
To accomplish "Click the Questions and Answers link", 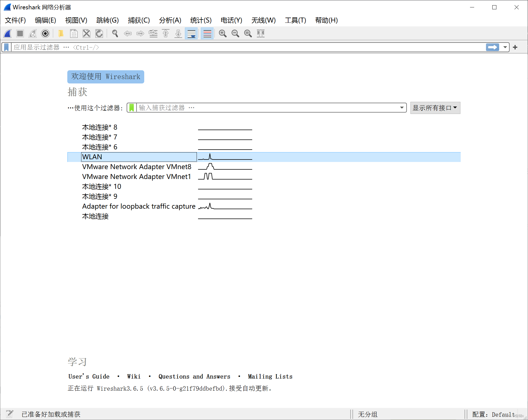I will (x=194, y=376).
